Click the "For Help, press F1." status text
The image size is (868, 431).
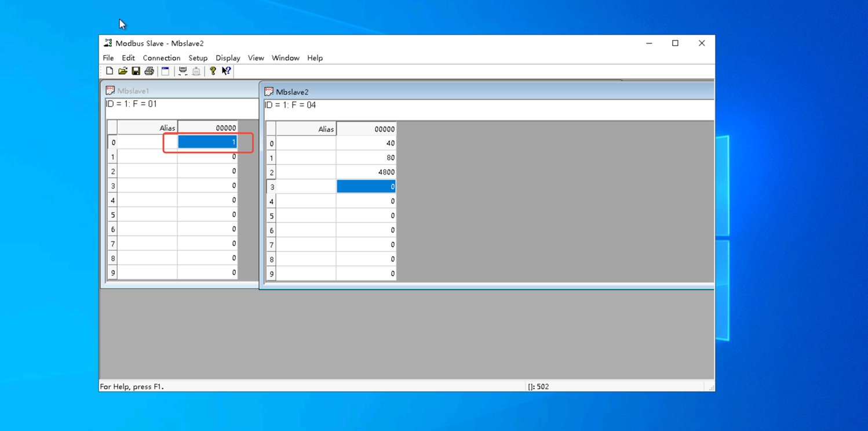click(132, 386)
